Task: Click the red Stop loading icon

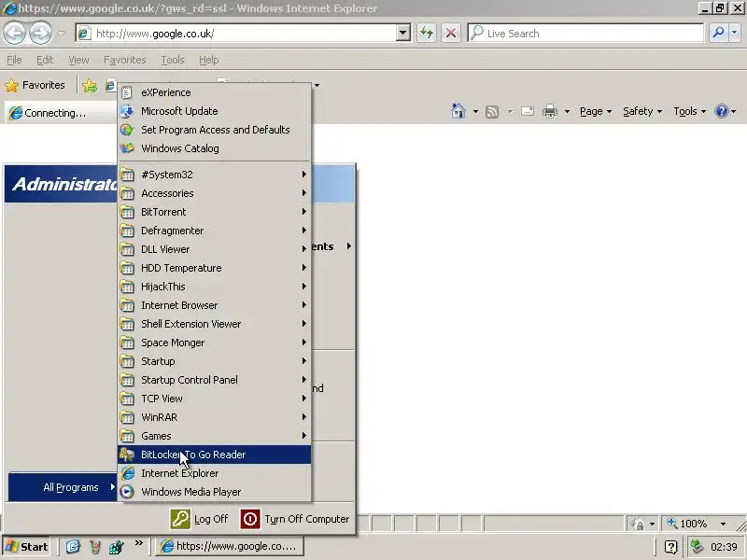Action: coord(451,33)
